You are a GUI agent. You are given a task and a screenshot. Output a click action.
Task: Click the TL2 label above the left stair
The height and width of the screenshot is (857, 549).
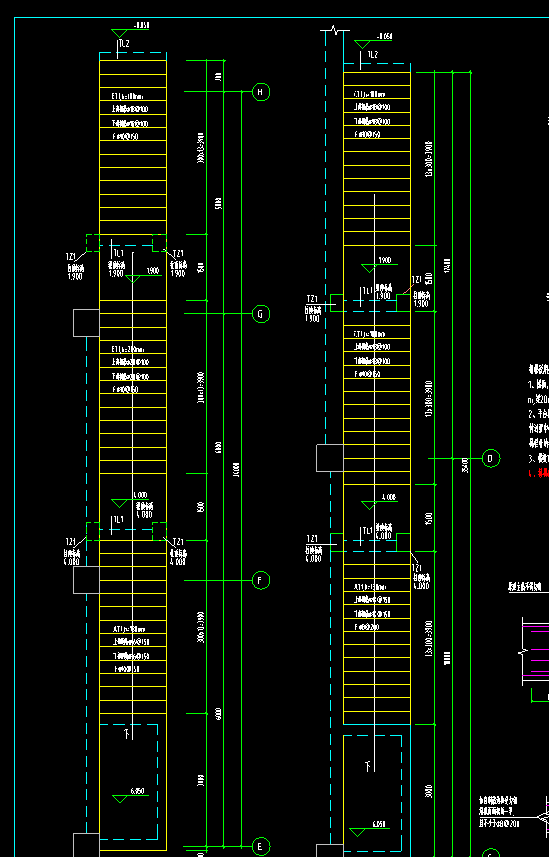point(124,44)
